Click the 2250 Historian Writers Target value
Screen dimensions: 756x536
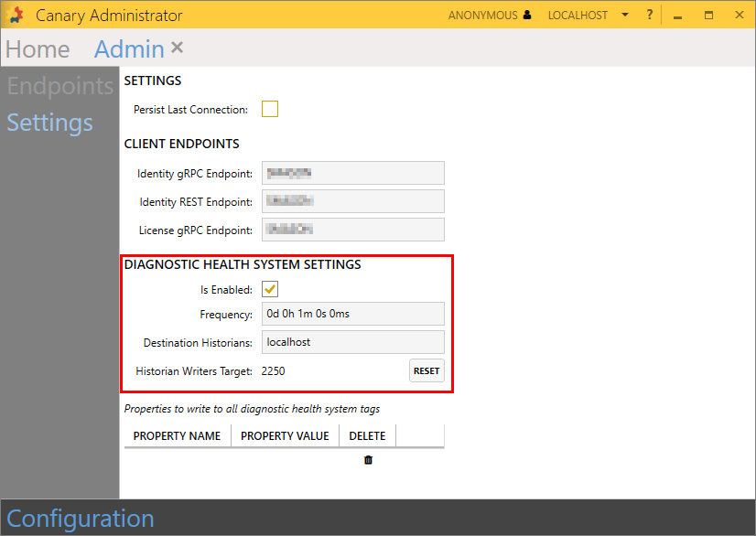click(x=273, y=371)
